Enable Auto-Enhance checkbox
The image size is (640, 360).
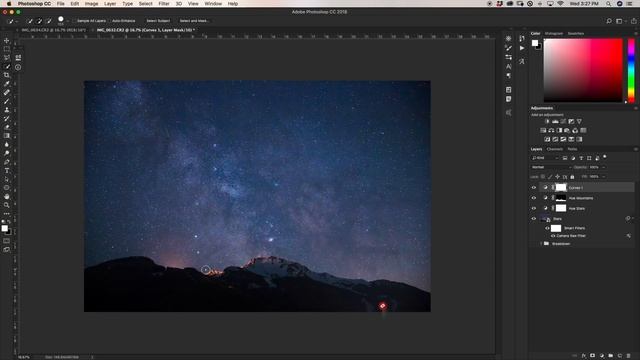click(109, 21)
